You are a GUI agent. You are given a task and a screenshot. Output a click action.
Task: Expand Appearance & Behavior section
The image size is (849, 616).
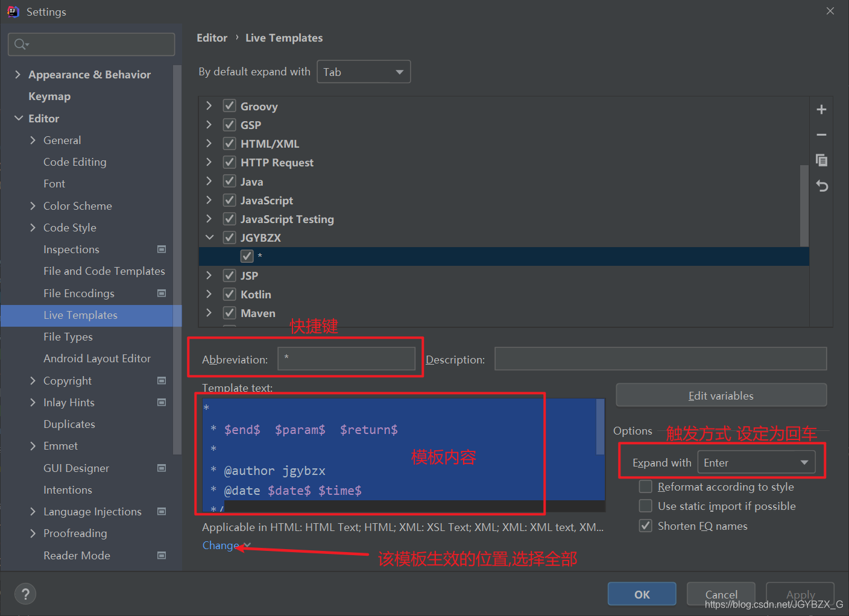[x=17, y=74]
